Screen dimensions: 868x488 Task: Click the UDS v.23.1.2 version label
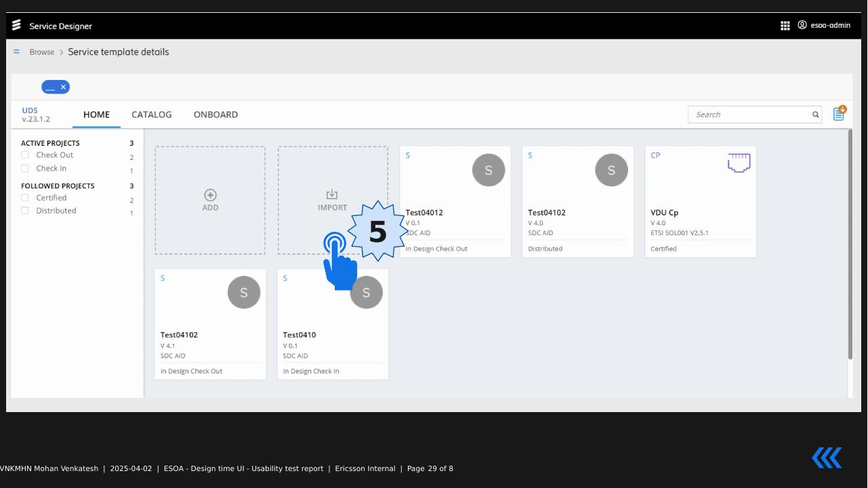pyautogui.click(x=36, y=115)
